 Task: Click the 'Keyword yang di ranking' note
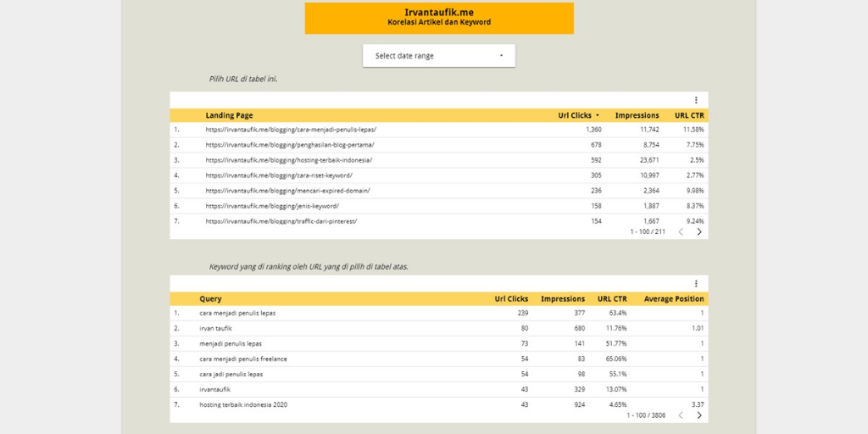click(x=309, y=267)
